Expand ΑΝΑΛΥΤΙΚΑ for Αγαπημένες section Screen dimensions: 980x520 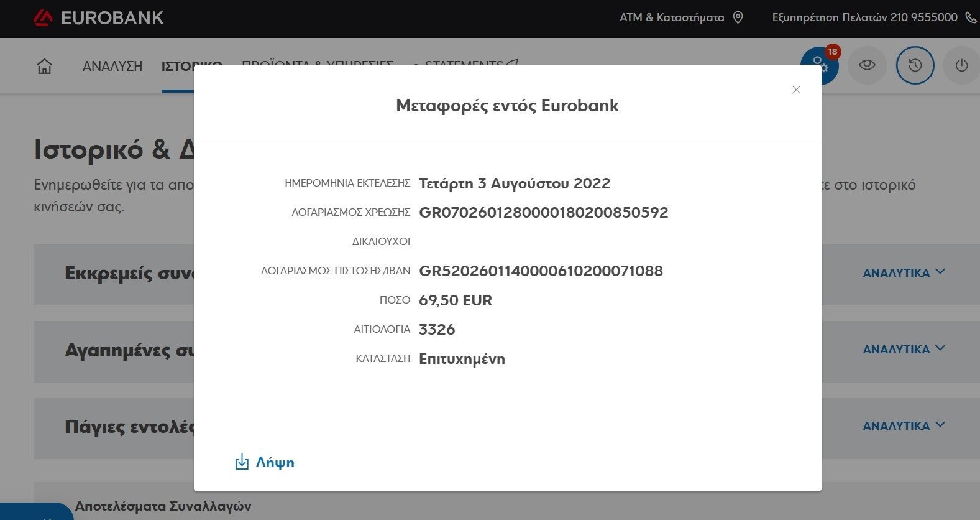[904, 349]
